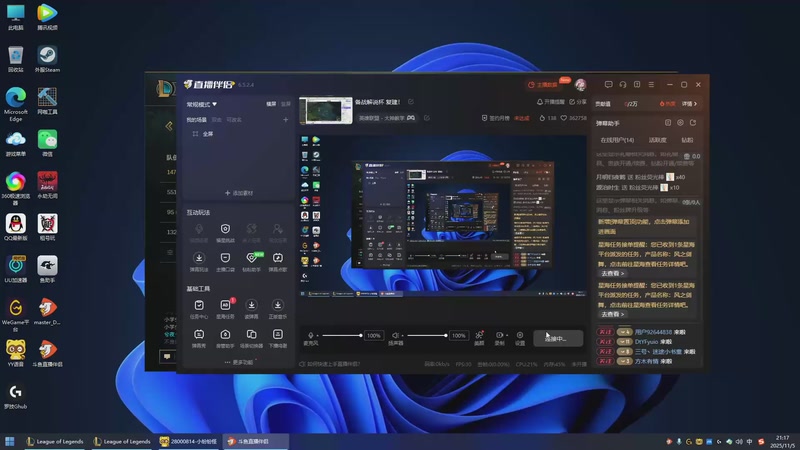800x450 pixels.
Task: Switch to 竖屏 portrait mode
Action: pyautogui.click(x=286, y=104)
